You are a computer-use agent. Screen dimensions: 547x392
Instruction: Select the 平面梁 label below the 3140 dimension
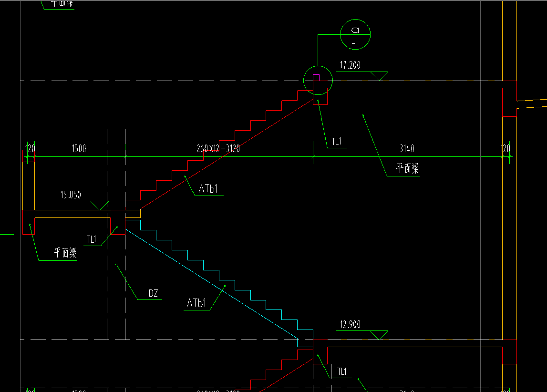(407, 168)
